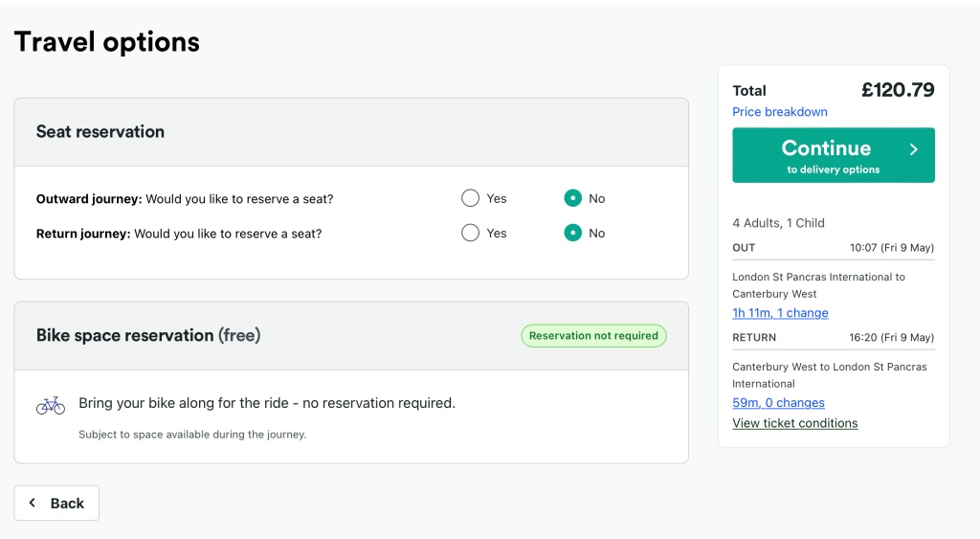
Task: Click the chevron arrow on Continue button
Action: pos(914,148)
